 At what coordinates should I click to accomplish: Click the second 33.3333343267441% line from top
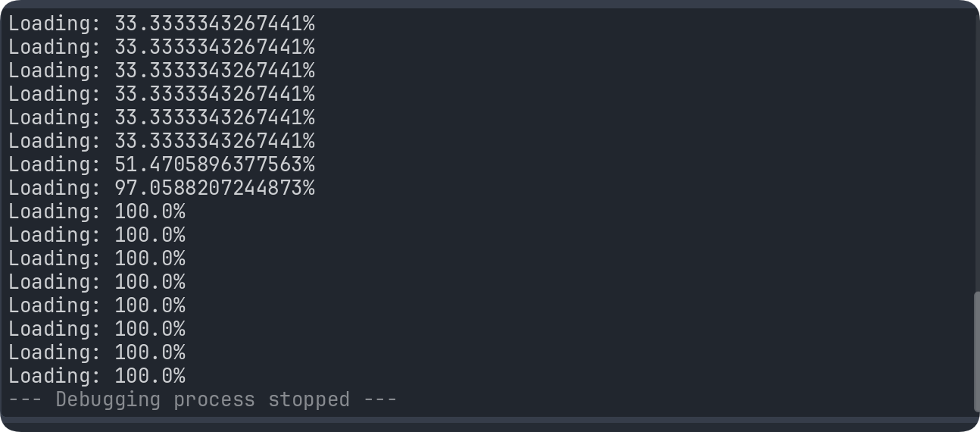coord(161,47)
